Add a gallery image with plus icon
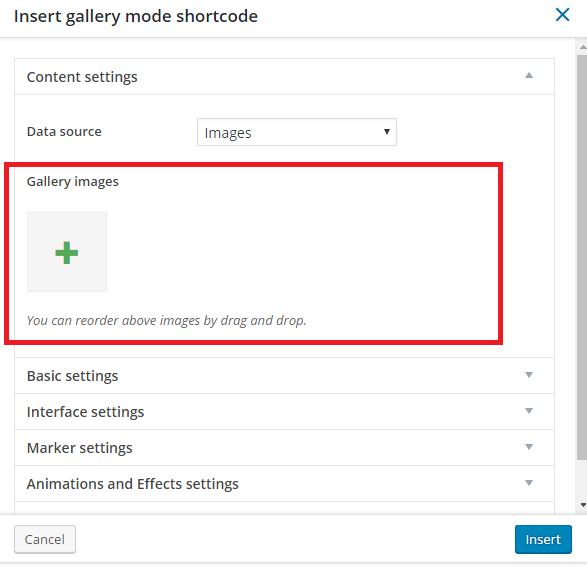The image size is (587, 567). (x=67, y=252)
